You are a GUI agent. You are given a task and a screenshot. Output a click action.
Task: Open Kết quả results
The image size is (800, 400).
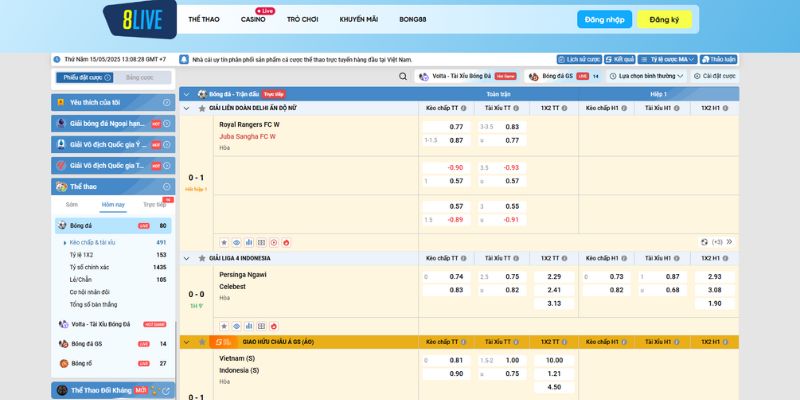point(620,60)
